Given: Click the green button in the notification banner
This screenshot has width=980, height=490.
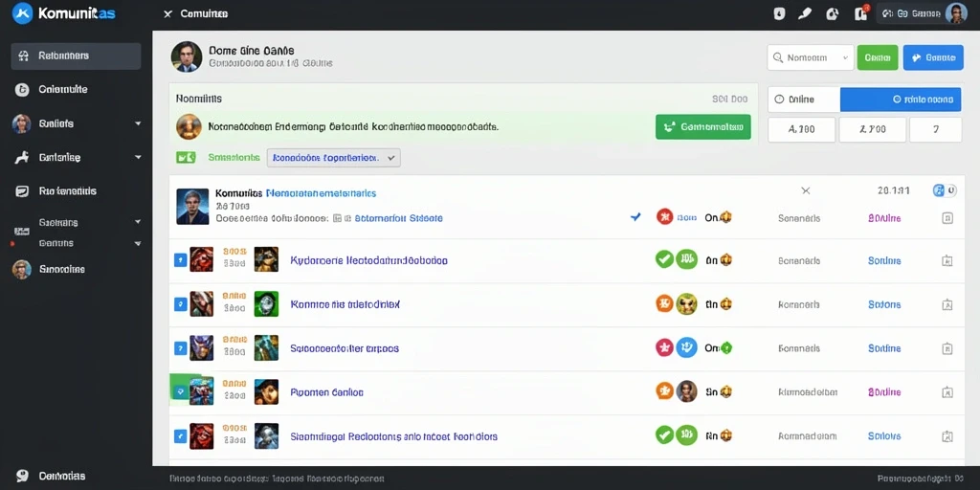Looking at the screenshot, I should click(703, 127).
